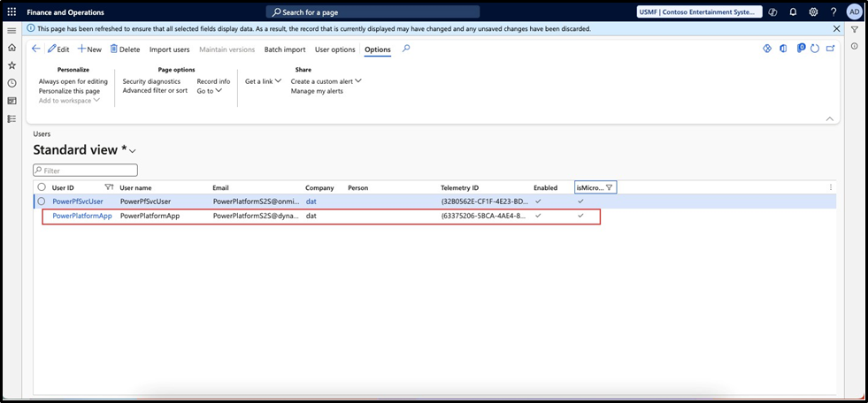
Task: Expand Create a custom alert dropdown
Action: [326, 81]
